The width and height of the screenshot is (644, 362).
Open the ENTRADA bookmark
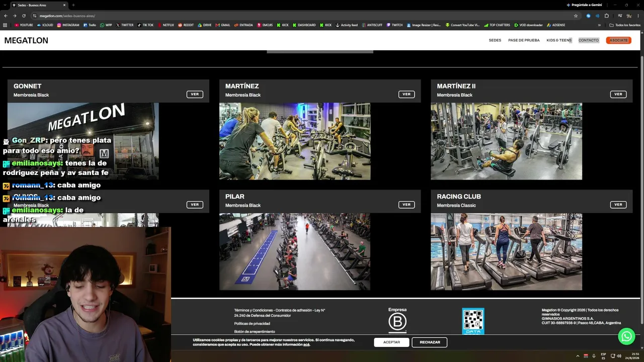244,25
